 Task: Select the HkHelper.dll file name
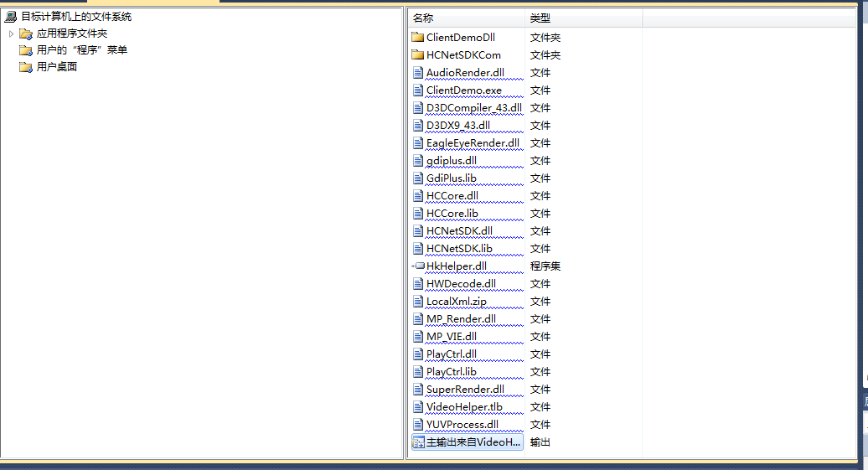click(x=457, y=266)
